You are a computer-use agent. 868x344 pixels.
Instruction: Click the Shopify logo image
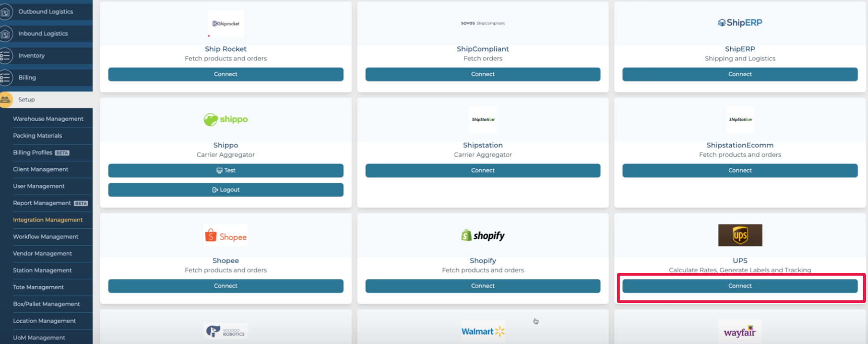pyautogui.click(x=483, y=236)
